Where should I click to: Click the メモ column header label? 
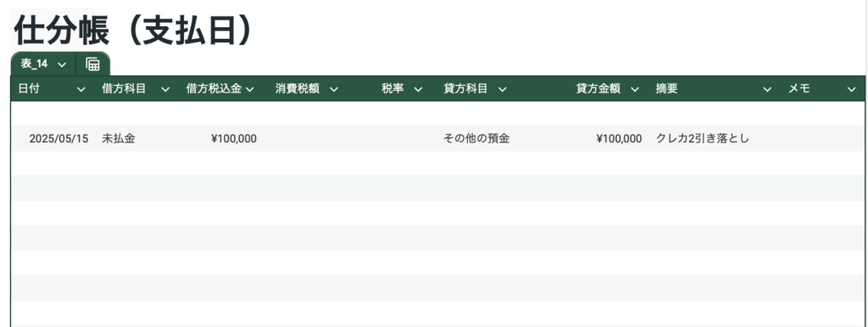(798, 89)
